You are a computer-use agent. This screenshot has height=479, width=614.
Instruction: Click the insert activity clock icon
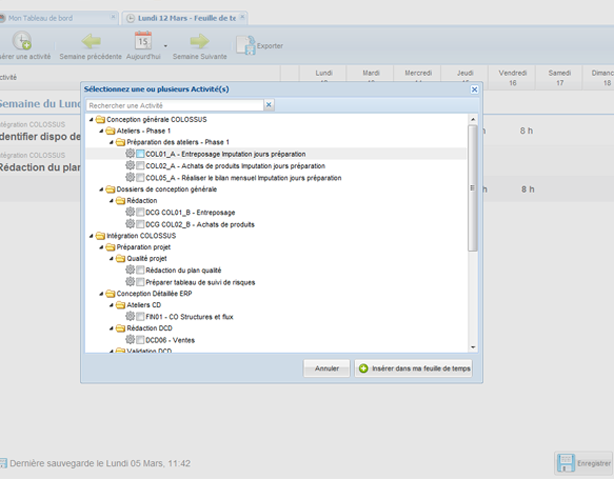[x=22, y=41]
